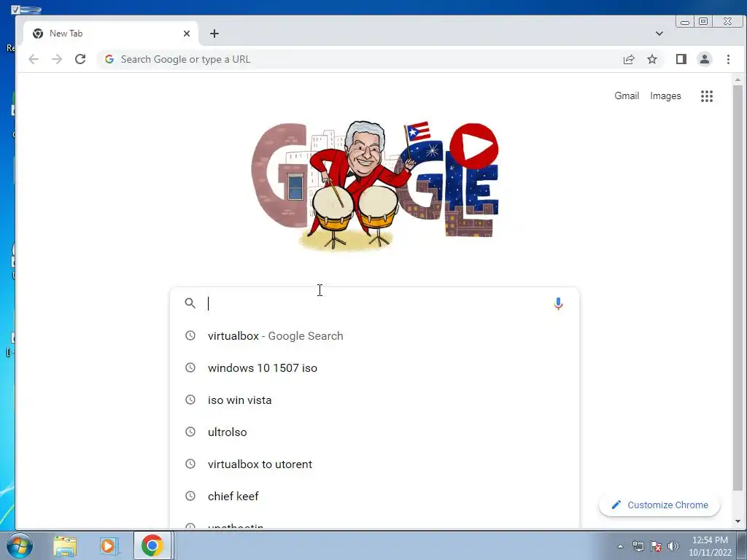The image size is (747, 560).
Task: Click the Chrome taskbar icon
Action: pyautogui.click(x=152, y=545)
